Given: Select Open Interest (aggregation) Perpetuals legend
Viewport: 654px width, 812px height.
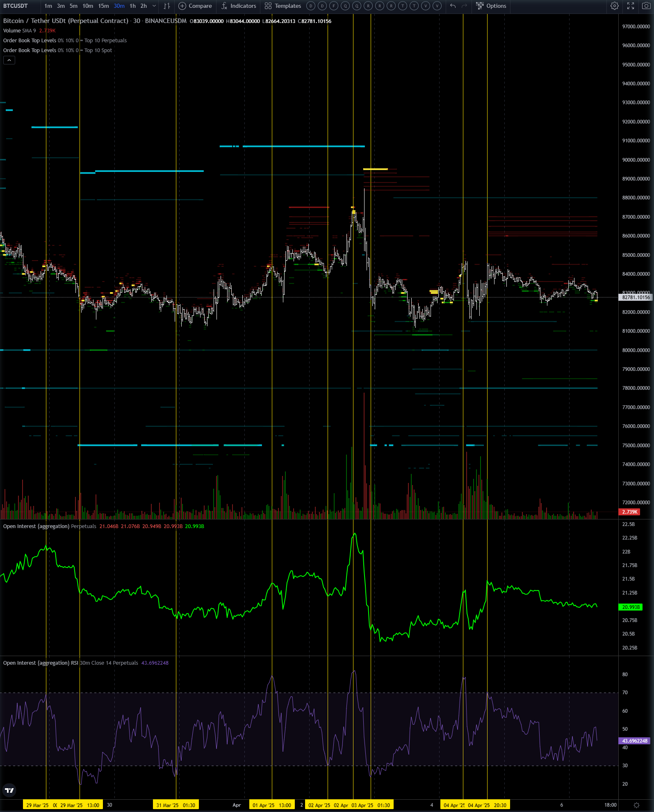Looking at the screenshot, I should (x=50, y=526).
